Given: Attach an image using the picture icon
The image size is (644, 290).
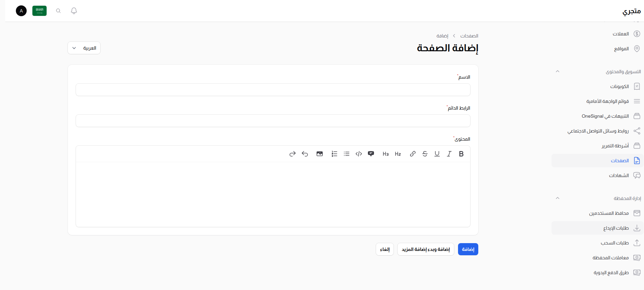Looking at the screenshot, I should pos(320,154).
